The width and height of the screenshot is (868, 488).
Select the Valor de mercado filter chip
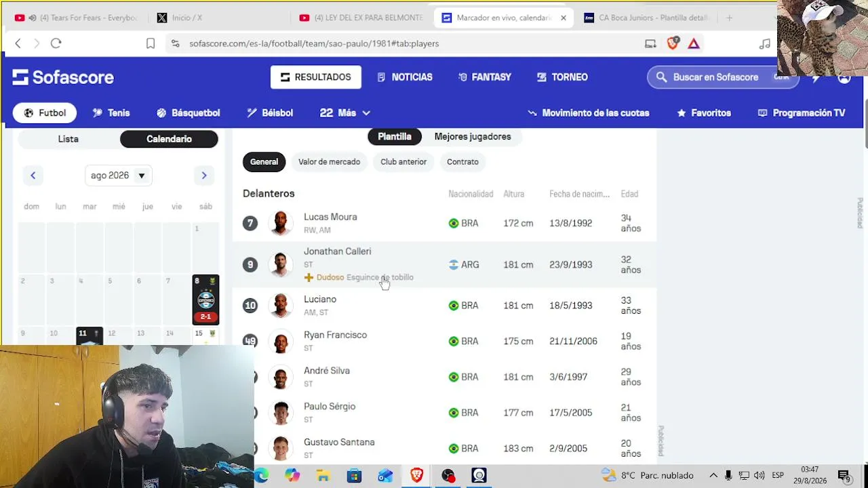tap(329, 162)
